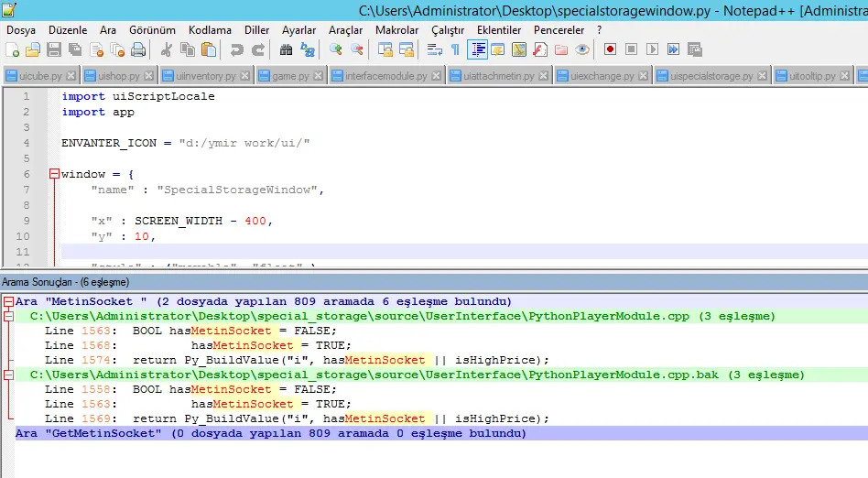
Task: Collapse the "MetinSocket" search results root
Action: (x=8, y=301)
